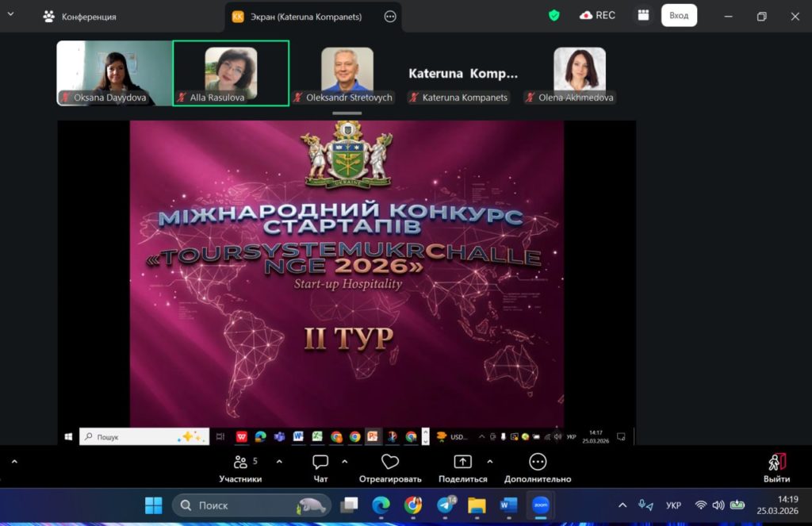812x526 pixels.
Task: Expand the arrow next to Чат
Action: click(x=344, y=461)
